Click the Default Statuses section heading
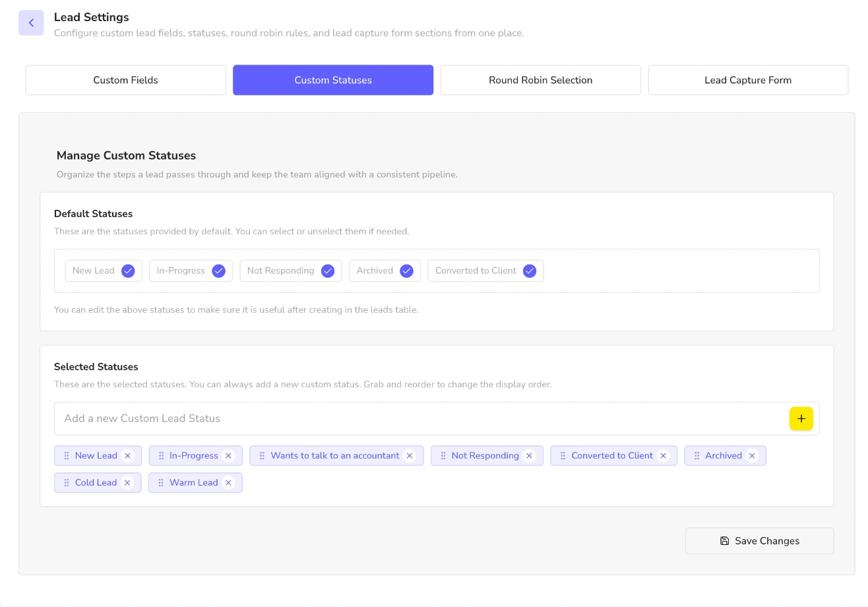 (93, 214)
